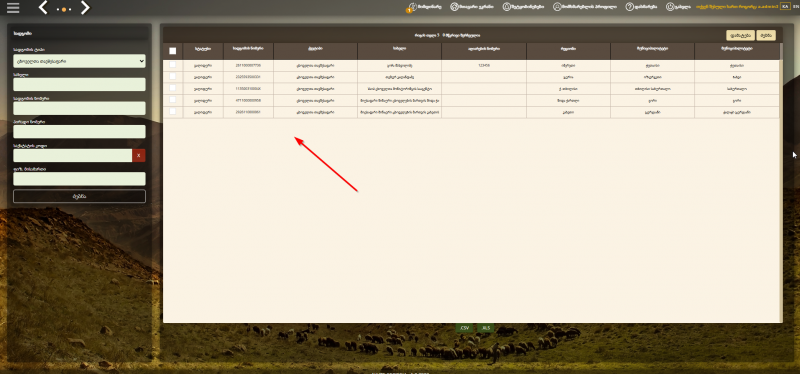Go back with the left chevron arrow
Image resolution: width=800 pixels, height=374 pixels.
(43, 8)
